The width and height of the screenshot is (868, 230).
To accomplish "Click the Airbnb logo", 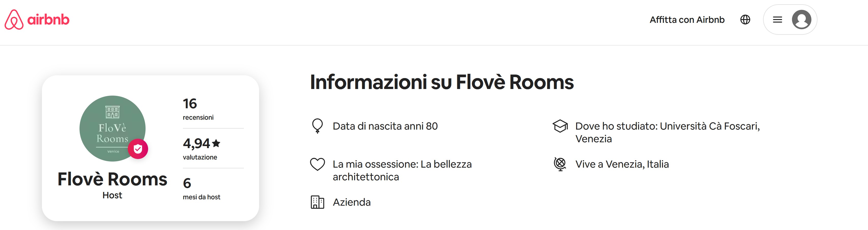I will tap(37, 20).
